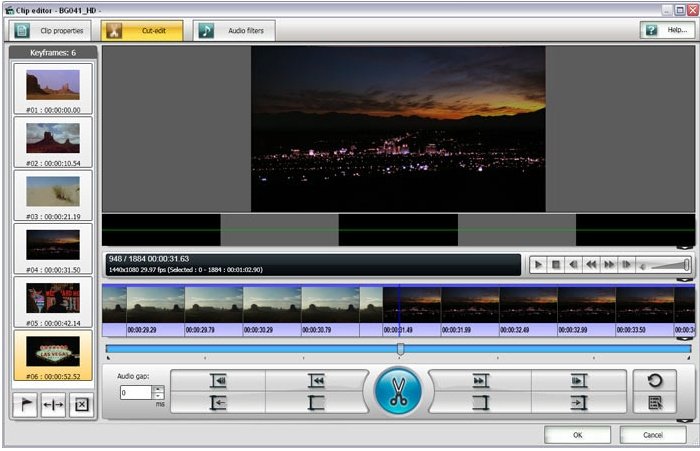The width and height of the screenshot is (700, 451).
Task: Click the fast-forward button
Action: click(609, 265)
